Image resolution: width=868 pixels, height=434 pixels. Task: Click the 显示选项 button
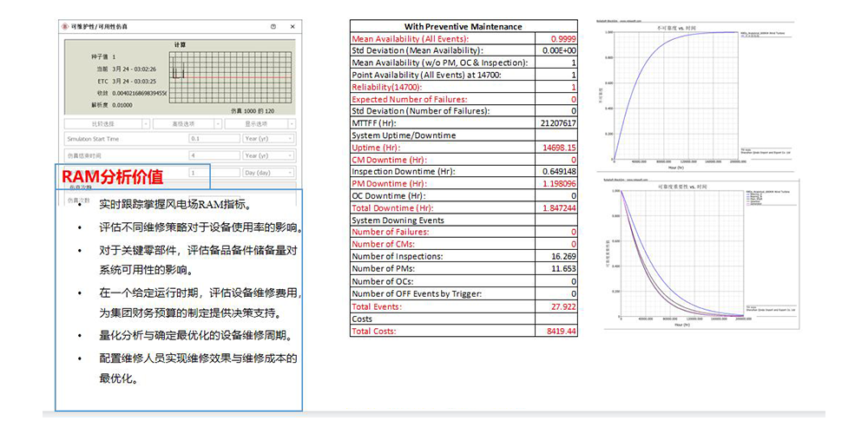tap(256, 124)
